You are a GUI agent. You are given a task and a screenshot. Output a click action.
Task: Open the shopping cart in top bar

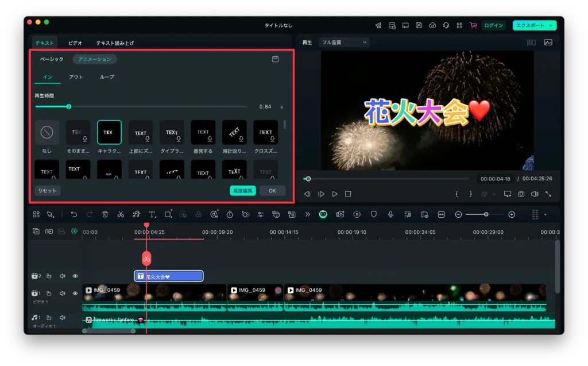click(472, 25)
